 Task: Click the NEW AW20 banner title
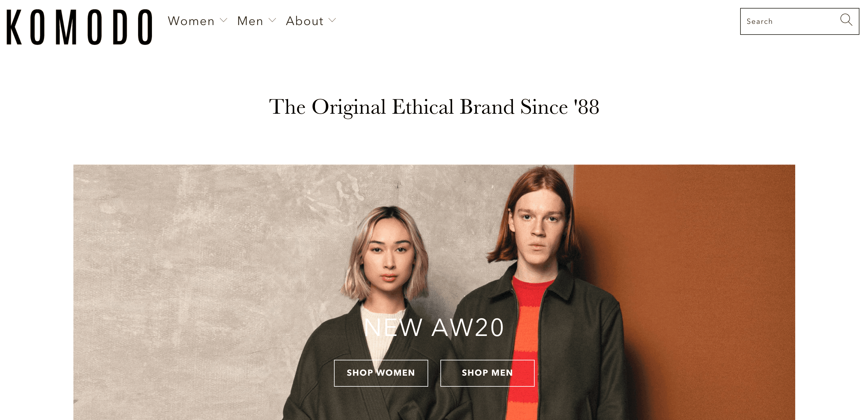[x=434, y=327]
